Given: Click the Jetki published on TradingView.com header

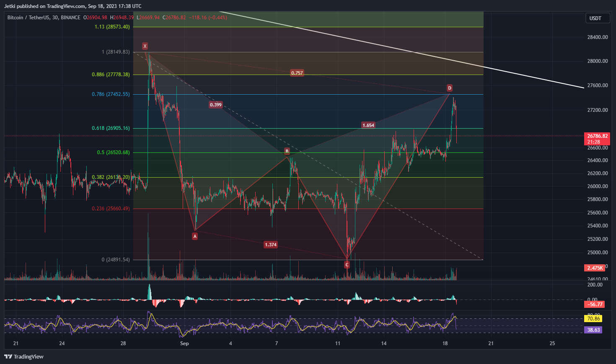Looking at the screenshot, I should pyautogui.click(x=72, y=6).
